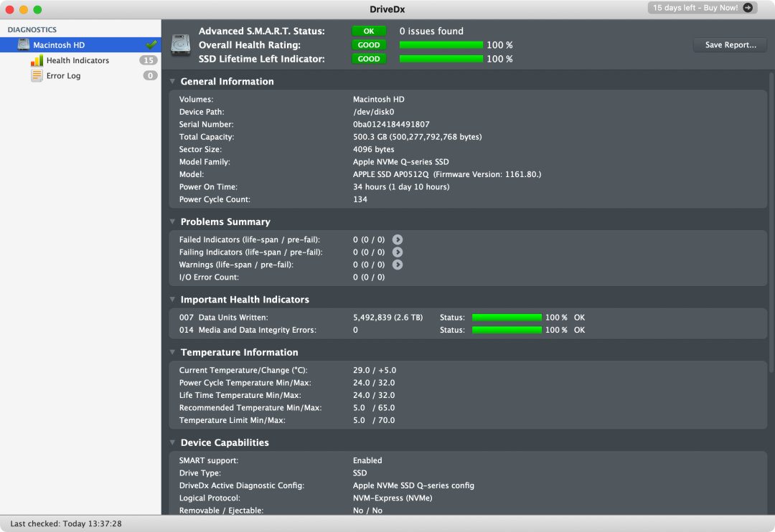
Task: Click the Error Log document icon
Action: [37, 75]
